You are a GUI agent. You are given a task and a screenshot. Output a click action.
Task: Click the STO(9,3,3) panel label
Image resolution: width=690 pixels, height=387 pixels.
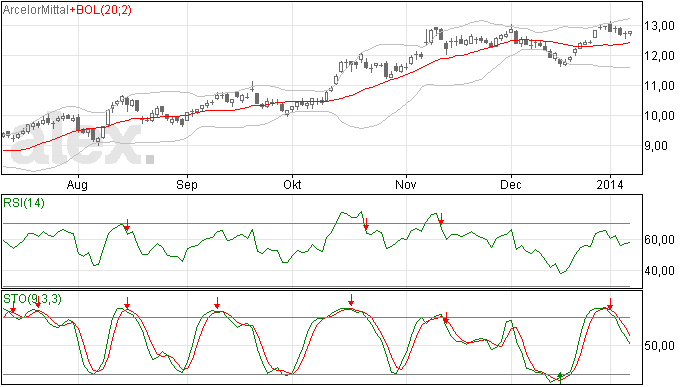point(33,299)
